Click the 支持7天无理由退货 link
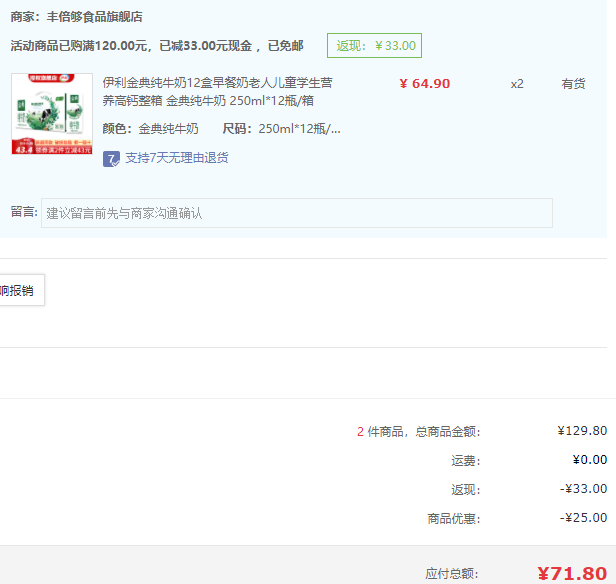Image resolution: width=616 pixels, height=584 pixels. coord(177,158)
